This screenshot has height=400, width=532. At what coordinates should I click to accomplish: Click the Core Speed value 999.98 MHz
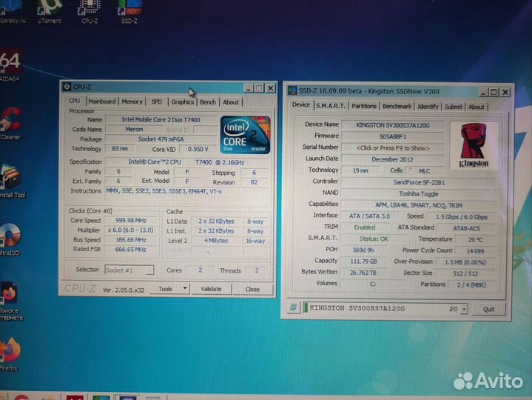131,221
